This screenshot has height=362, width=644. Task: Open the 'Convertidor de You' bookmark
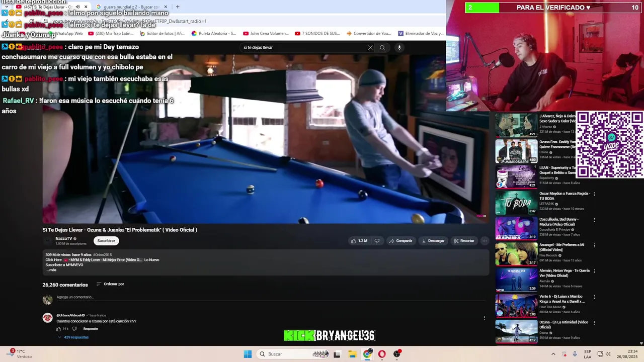[x=369, y=34]
